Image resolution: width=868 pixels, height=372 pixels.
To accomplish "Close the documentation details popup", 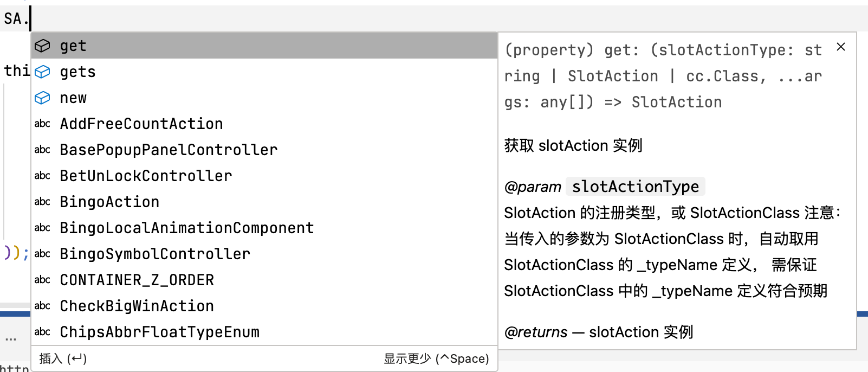I will (841, 47).
